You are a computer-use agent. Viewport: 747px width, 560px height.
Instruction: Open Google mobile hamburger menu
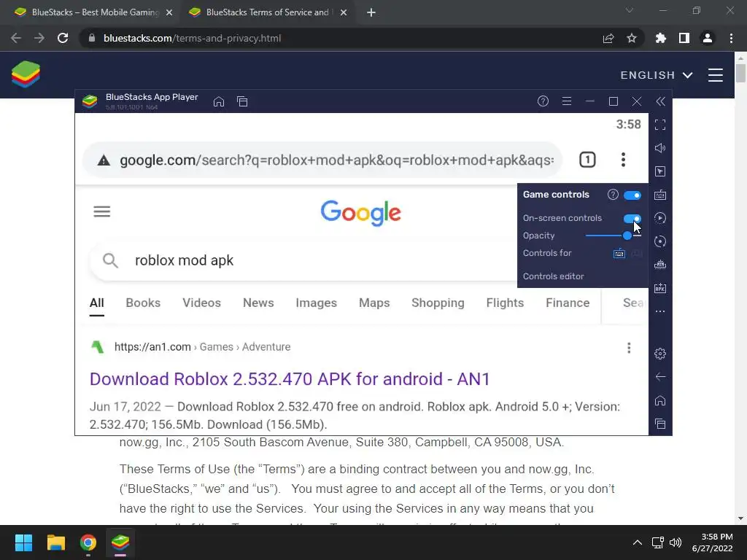(x=102, y=211)
